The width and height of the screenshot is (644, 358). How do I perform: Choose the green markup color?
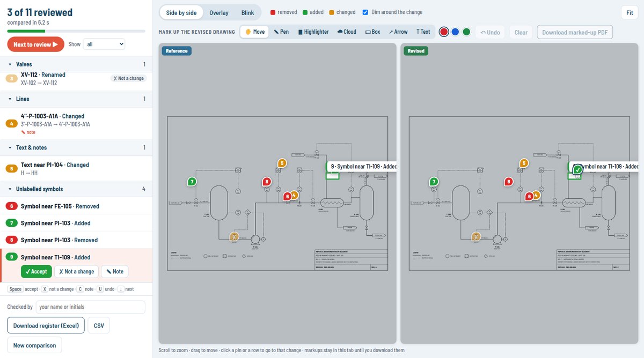466,32
